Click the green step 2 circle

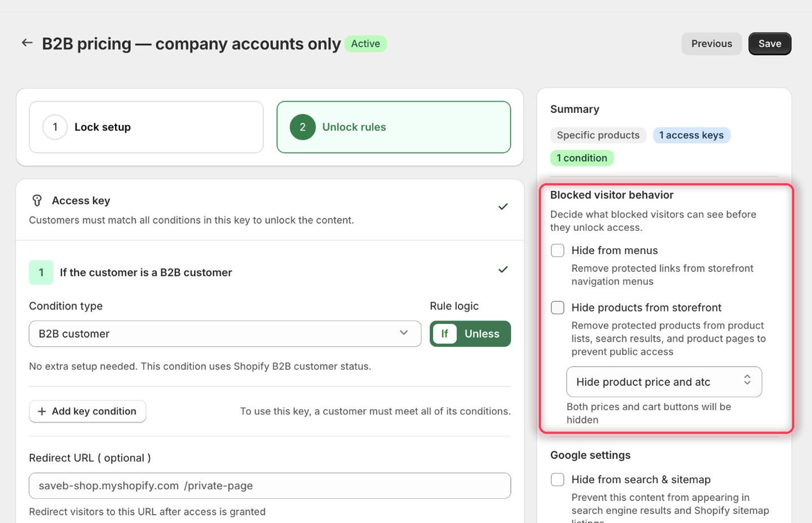click(303, 127)
